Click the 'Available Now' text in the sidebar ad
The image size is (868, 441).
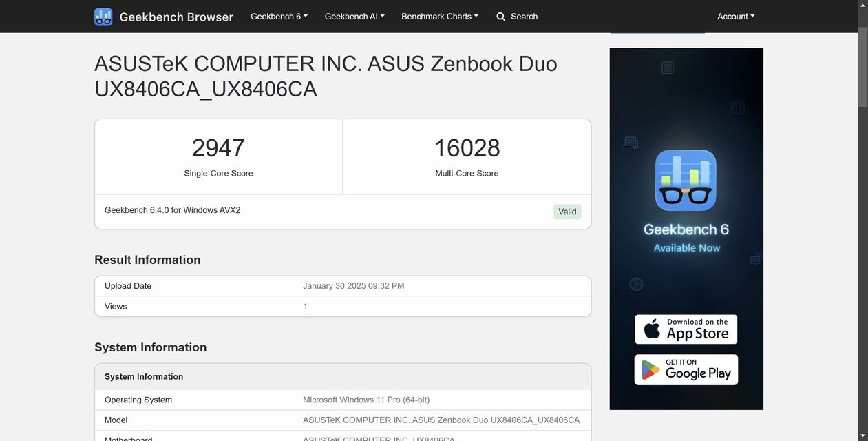[x=685, y=247]
